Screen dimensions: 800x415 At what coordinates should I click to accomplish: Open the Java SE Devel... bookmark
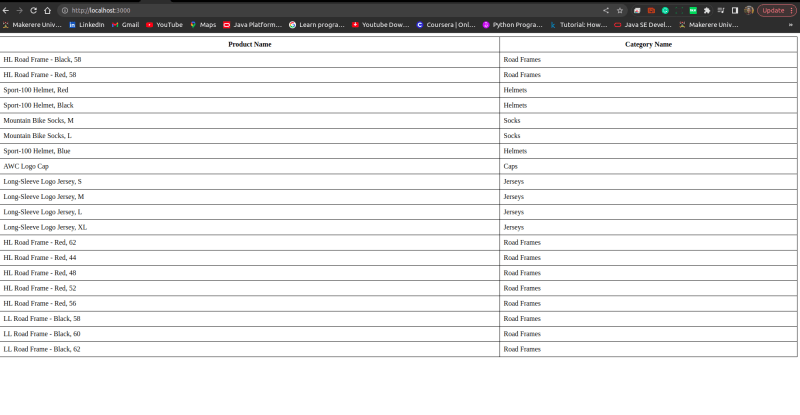[x=643, y=25]
